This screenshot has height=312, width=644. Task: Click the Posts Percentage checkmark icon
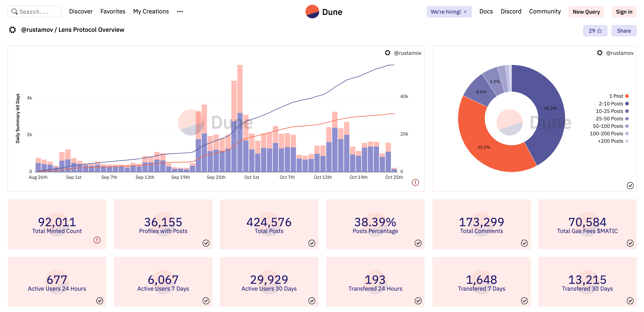tap(418, 243)
